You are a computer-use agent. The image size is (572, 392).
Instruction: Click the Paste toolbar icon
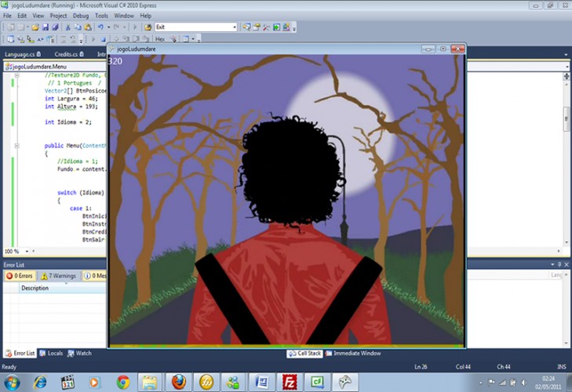[x=88, y=27]
